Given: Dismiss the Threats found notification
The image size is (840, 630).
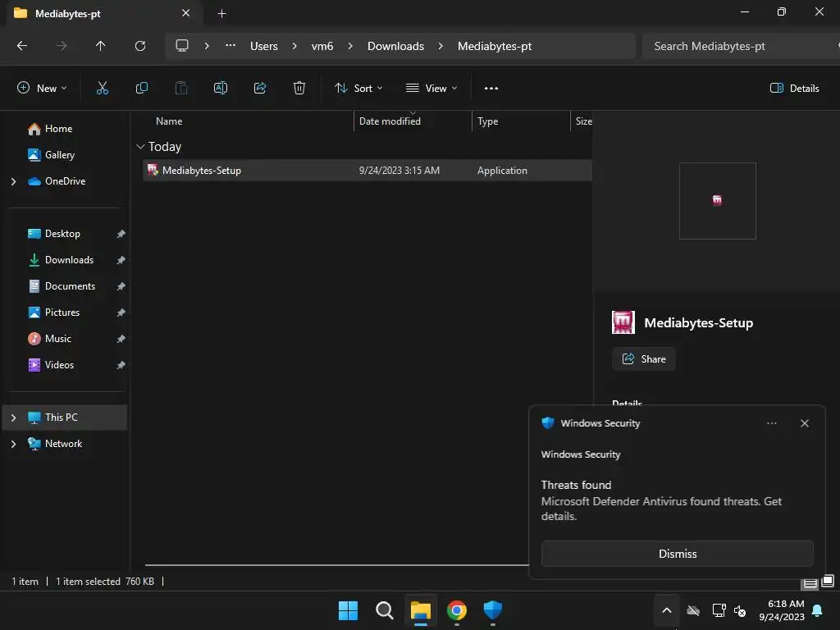Looking at the screenshot, I should point(677,554).
